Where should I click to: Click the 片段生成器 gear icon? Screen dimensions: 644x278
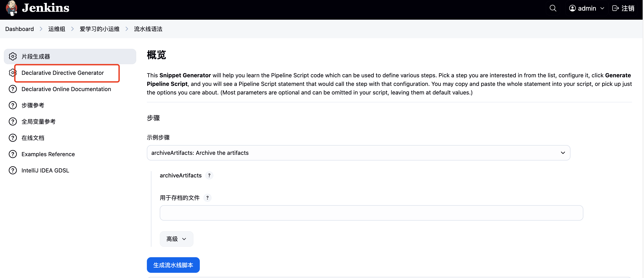13,57
